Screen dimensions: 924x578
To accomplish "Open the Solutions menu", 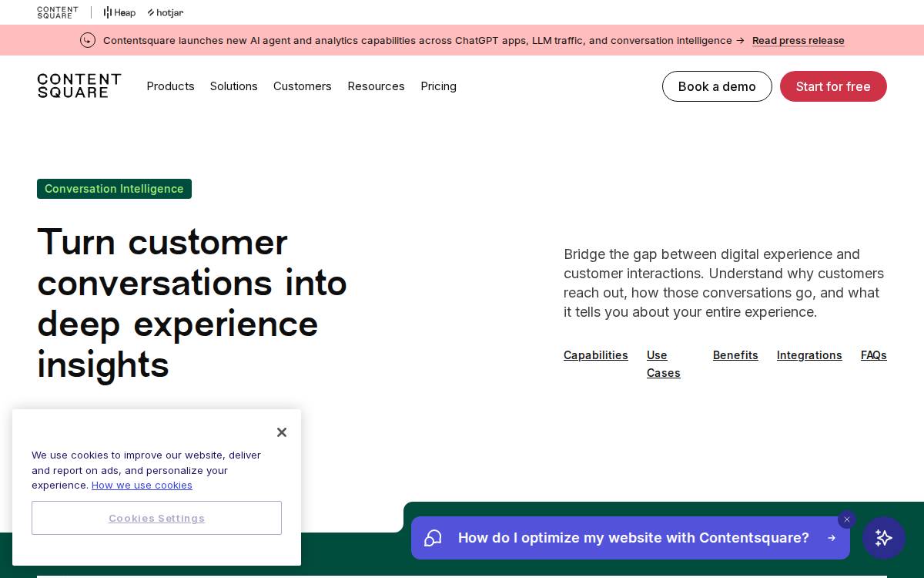I will tap(233, 86).
